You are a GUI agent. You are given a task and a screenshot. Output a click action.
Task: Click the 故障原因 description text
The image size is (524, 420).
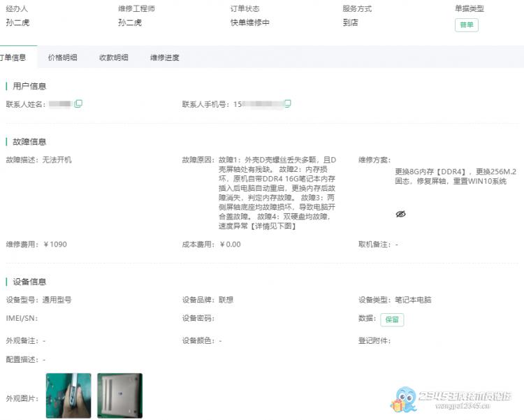[x=277, y=193]
